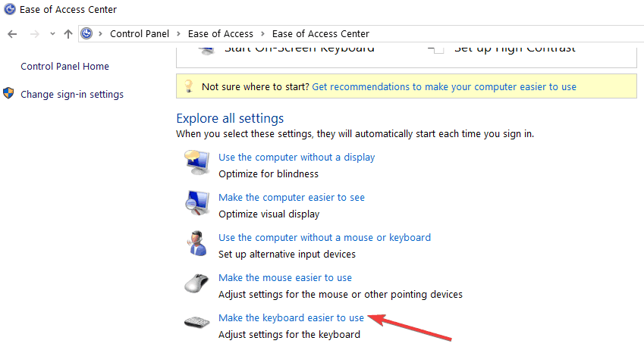Viewport: 644px width, 350px height.
Task: Select Ease of Access in the breadcrumb
Action: 221,33
